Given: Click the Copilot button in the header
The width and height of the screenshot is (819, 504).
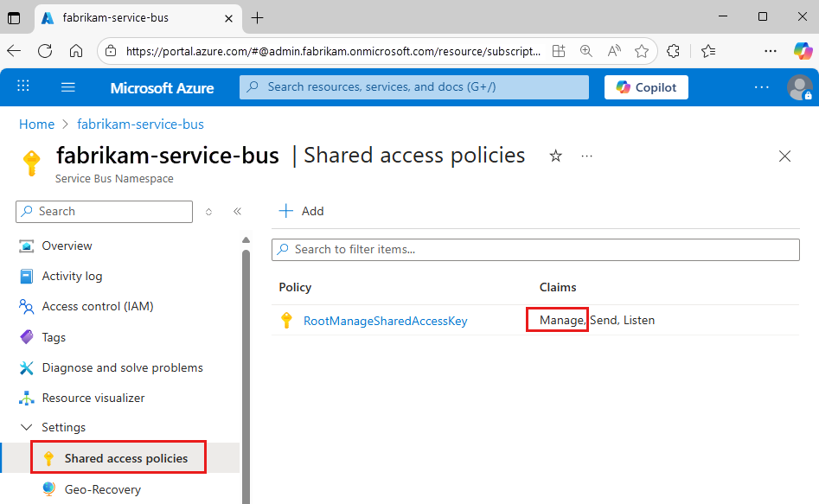Looking at the screenshot, I should coord(646,86).
